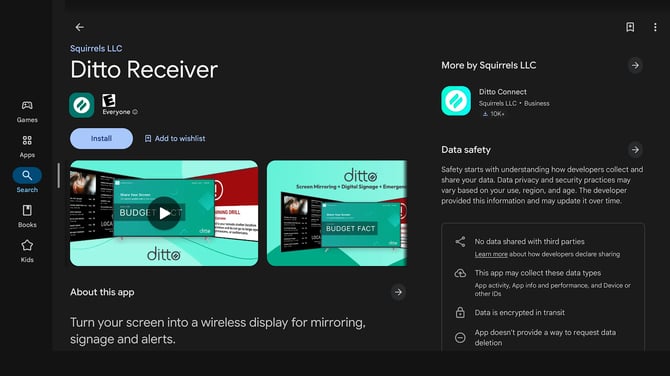
Task: Install the Ditto Receiver app
Action: pyautogui.click(x=101, y=138)
